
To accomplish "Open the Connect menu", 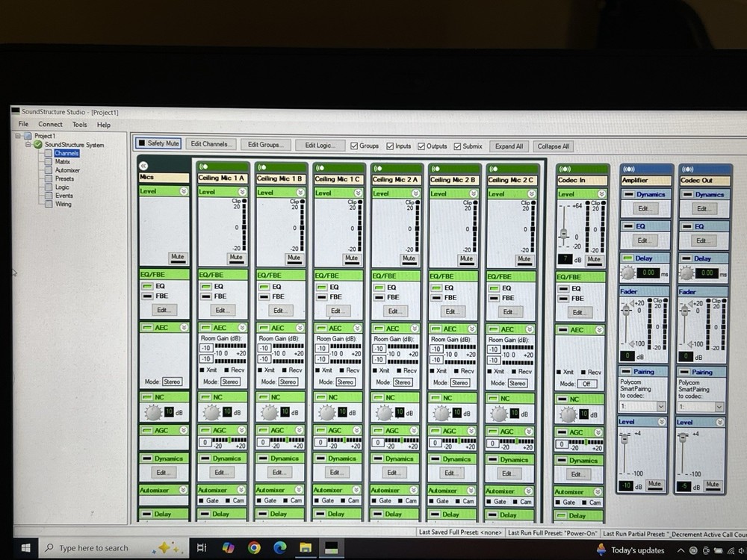I will 50,124.
